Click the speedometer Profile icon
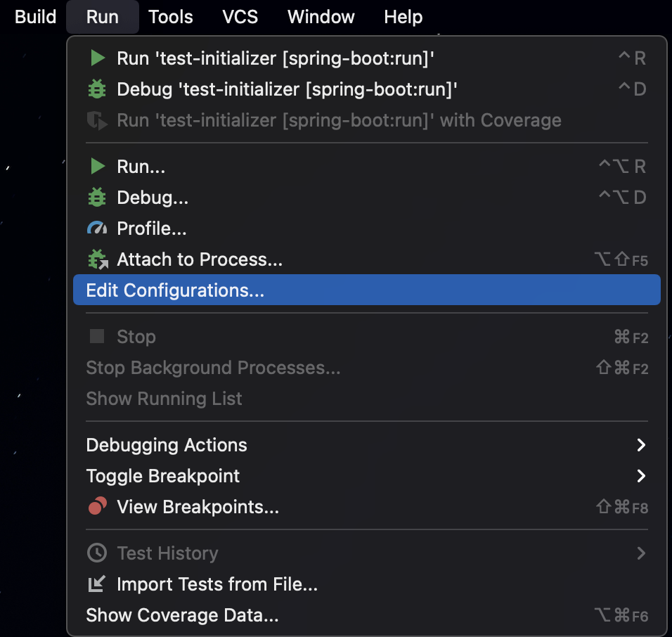 [x=97, y=228]
